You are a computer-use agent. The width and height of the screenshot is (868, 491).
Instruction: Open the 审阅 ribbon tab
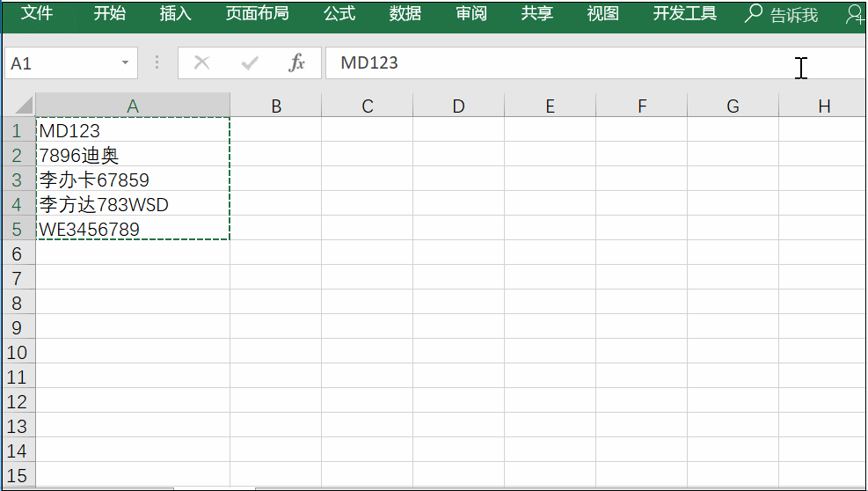click(471, 13)
